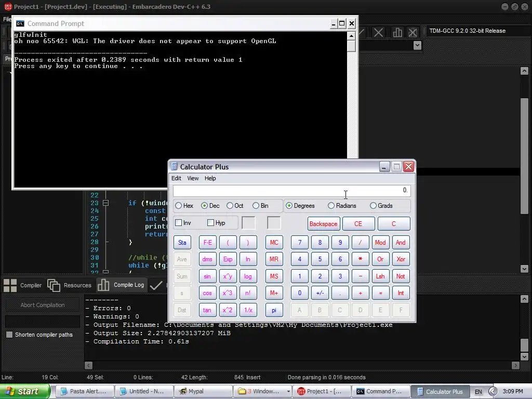This screenshot has width=532, height=399.
Task: Click the n! factorial button
Action: coord(248,293)
